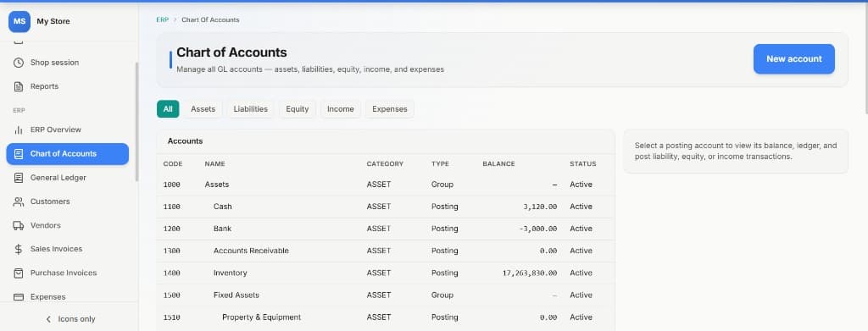Click the Bank balance -3,000.00
The height and width of the screenshot is (331, 868).
pos(538,229)
